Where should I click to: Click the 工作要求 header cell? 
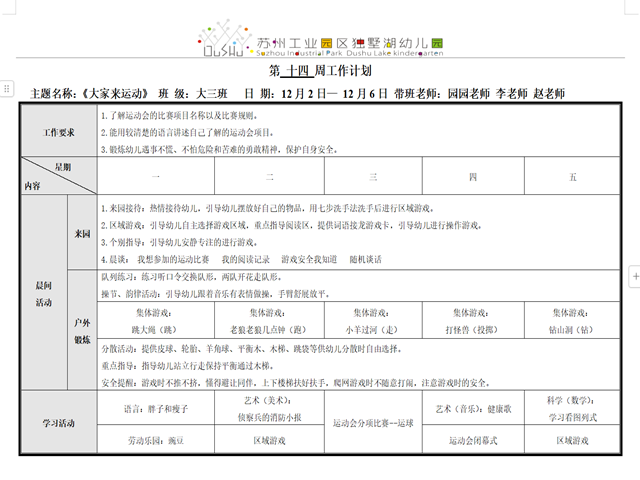coord(59,132)
